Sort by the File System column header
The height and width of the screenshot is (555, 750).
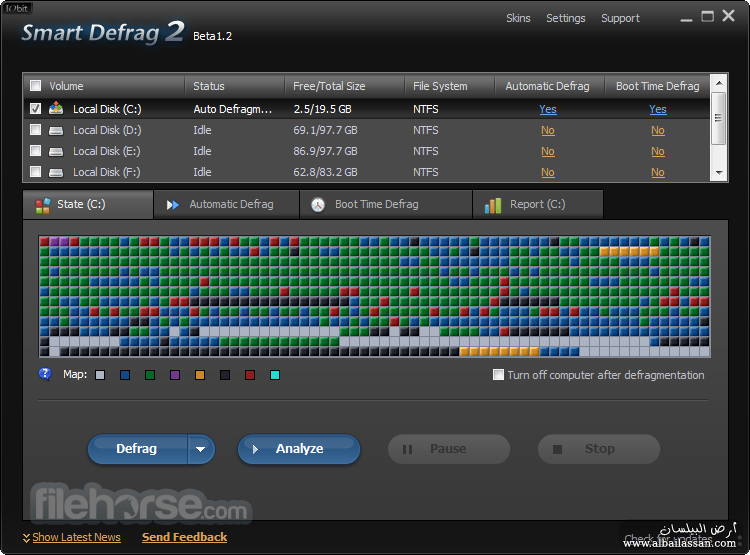pyautogui.click(x=450, y=86)
